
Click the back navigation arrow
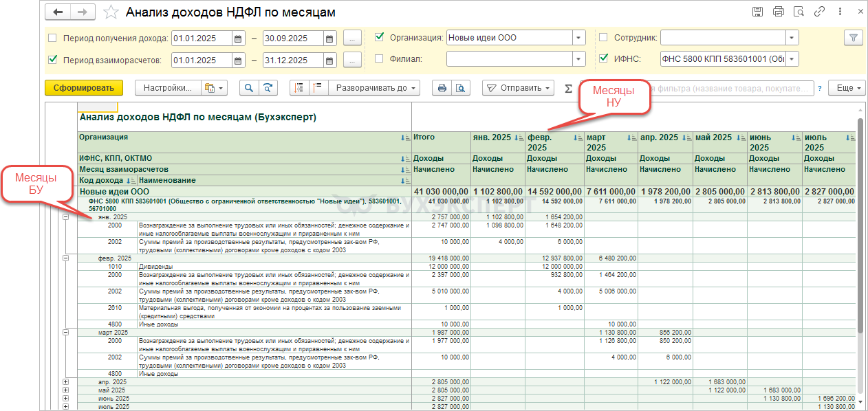tap(58, 12)
